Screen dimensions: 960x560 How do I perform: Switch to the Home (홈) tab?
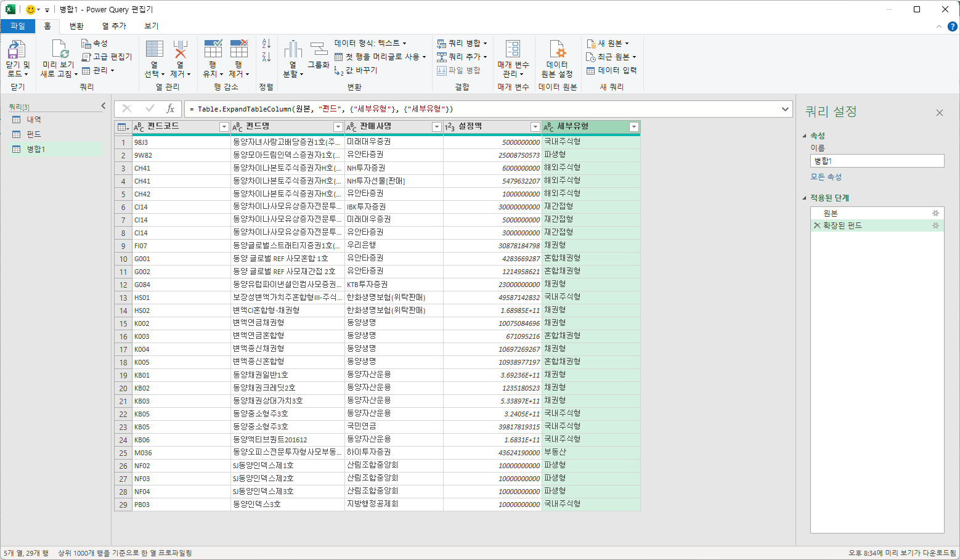(x=47, y=26)
